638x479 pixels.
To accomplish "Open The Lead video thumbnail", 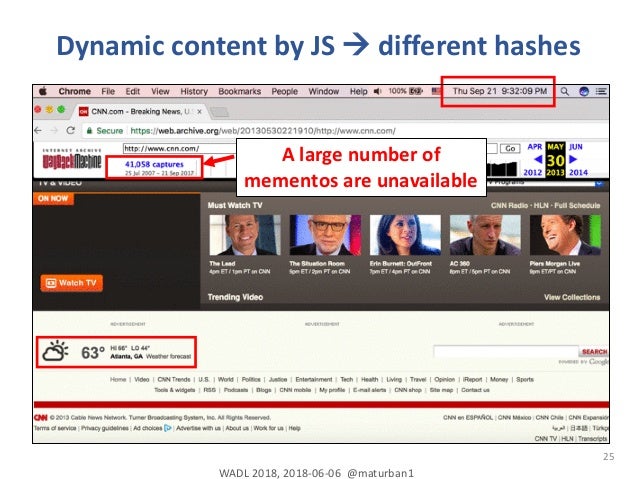I will (245, 235).
